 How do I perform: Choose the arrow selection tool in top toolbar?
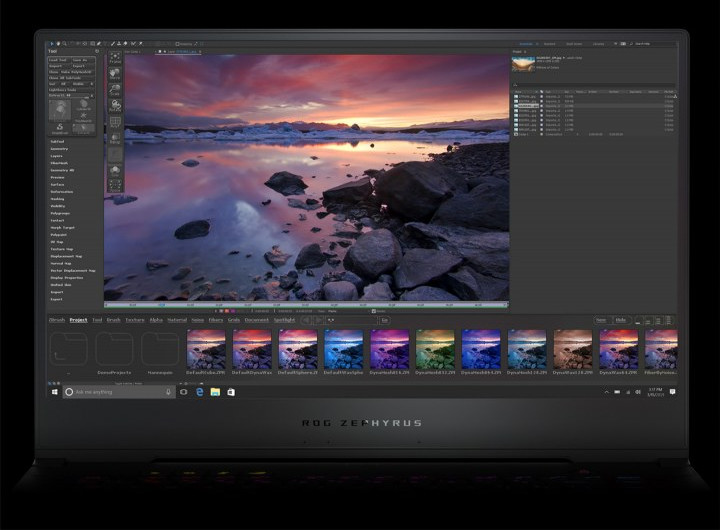click(52, 44)
